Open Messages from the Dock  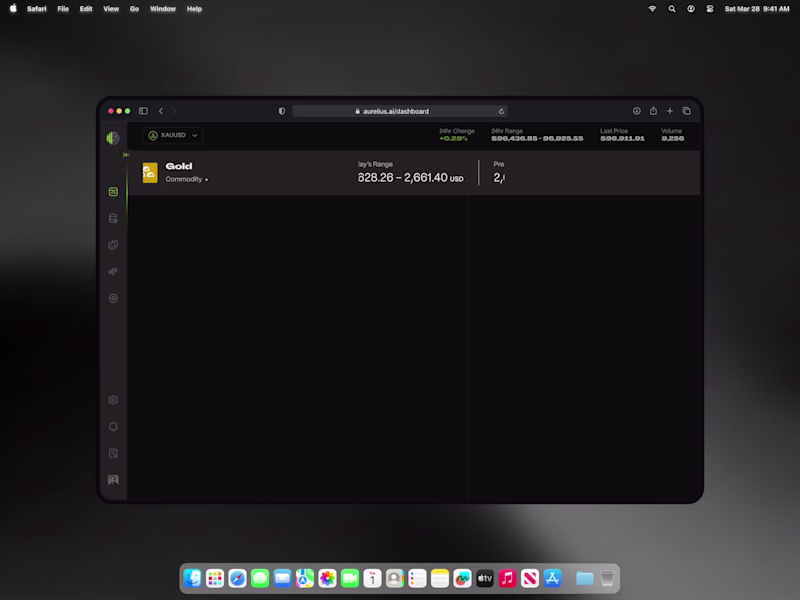(260, 578)
